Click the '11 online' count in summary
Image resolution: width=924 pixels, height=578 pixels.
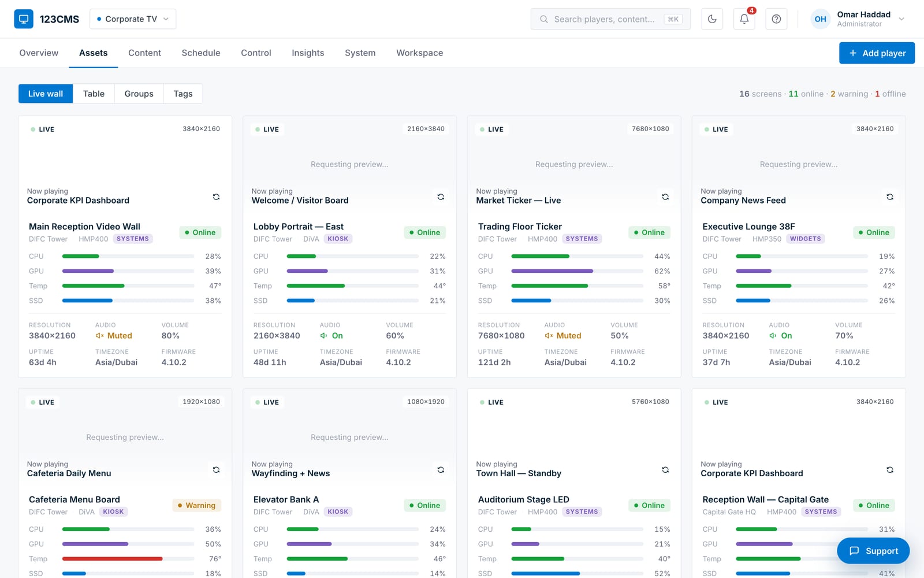coord(806,94)
